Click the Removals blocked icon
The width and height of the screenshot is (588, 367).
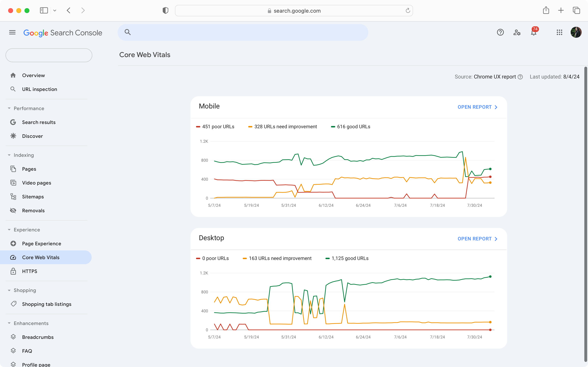pos(13,210)
